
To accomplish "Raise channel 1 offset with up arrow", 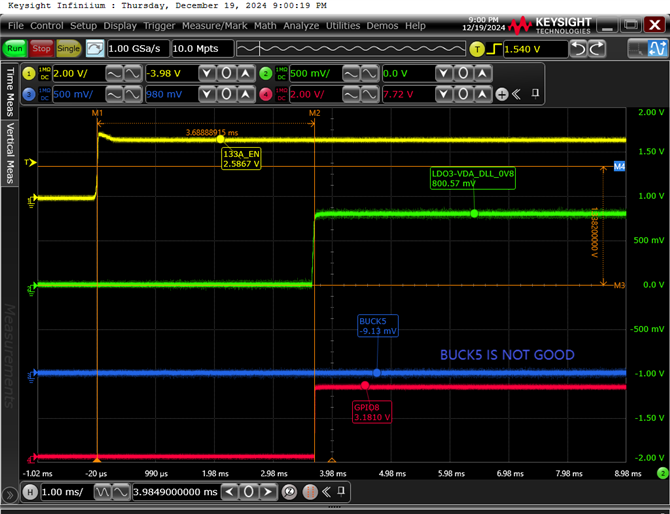I will (245, 73).
